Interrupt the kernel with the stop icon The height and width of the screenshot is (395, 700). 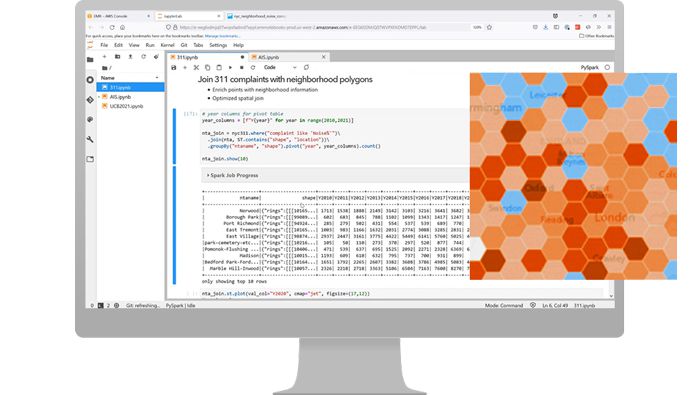[242, 67]
